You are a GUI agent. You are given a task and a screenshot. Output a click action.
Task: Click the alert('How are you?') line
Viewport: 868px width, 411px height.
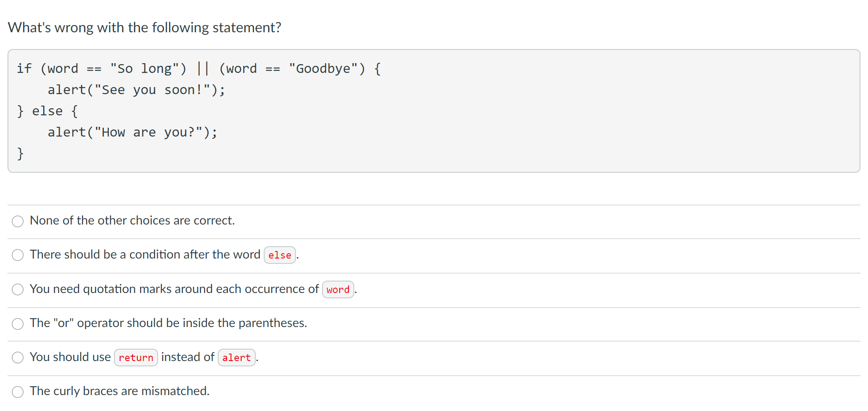[x=132, y=132]
